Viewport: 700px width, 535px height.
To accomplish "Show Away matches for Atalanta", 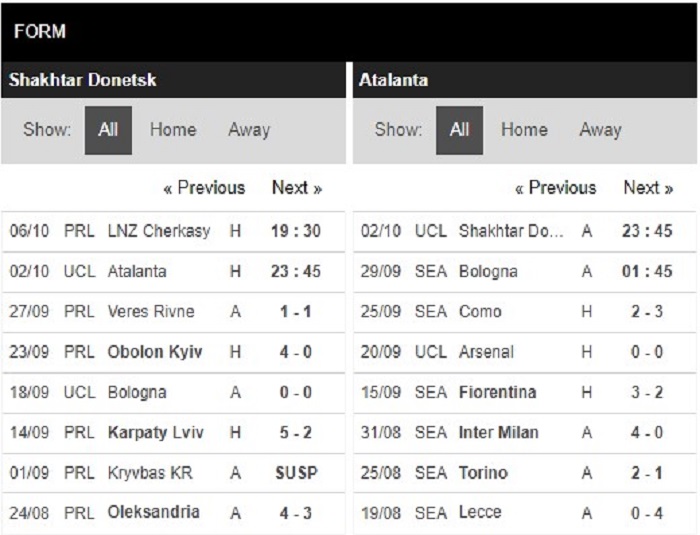I will coord(600,130).
